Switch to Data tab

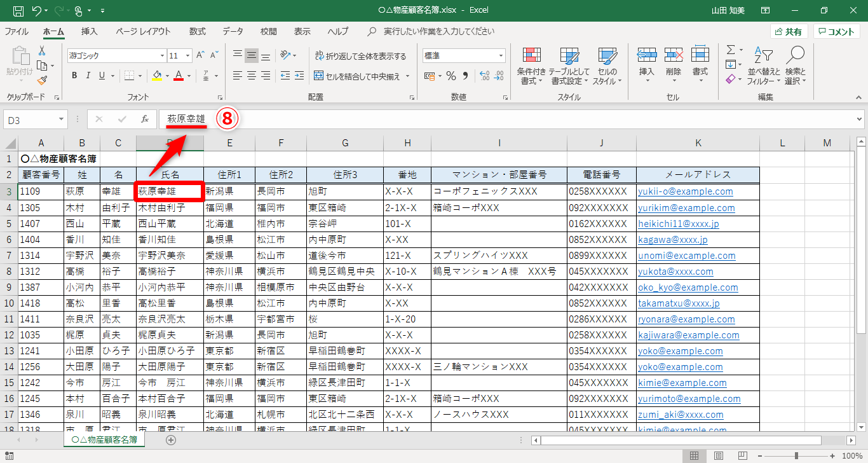pyautogui.click(x=233, y=31)
